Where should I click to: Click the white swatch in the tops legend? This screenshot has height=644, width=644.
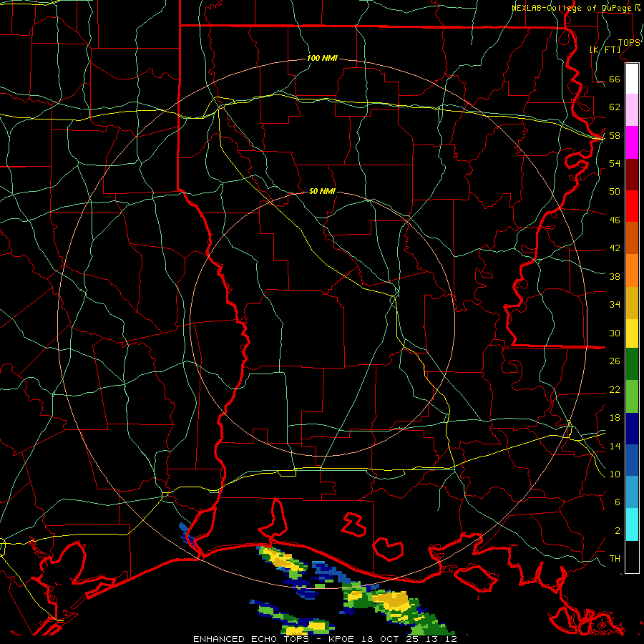pos(632,79)
